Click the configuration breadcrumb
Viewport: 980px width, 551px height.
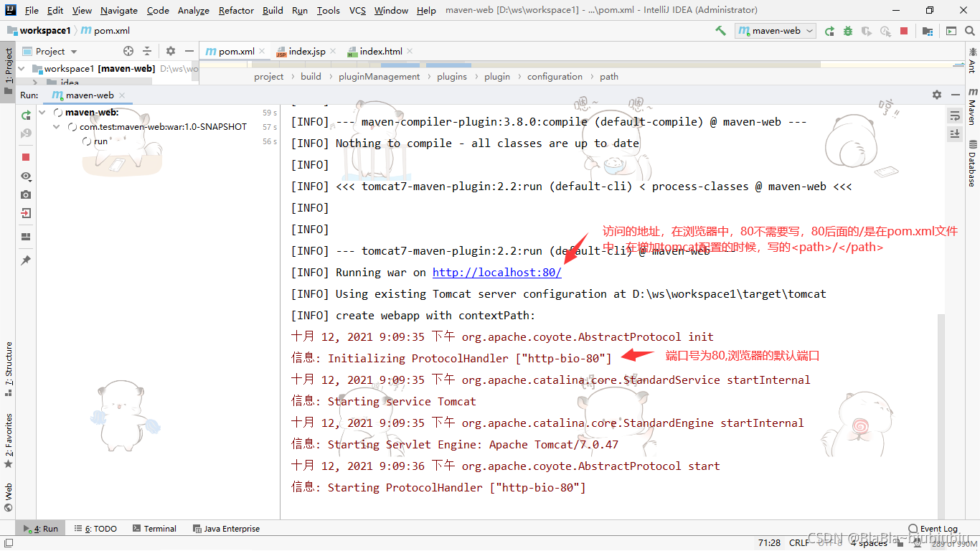(555, 77)
